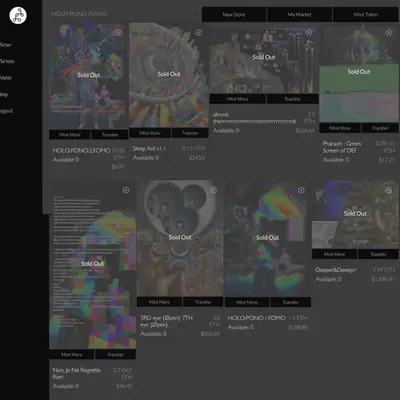Click Transfer under Deeper&Deeeper artwork

(x=378, y=254)
